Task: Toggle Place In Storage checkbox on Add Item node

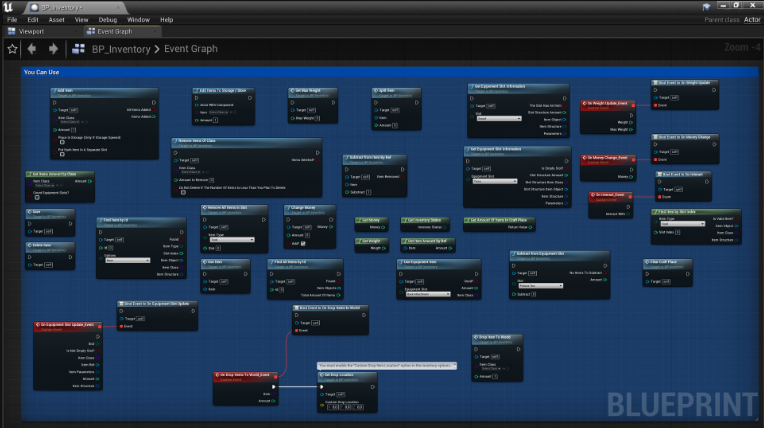Action: tap(62, 142)
